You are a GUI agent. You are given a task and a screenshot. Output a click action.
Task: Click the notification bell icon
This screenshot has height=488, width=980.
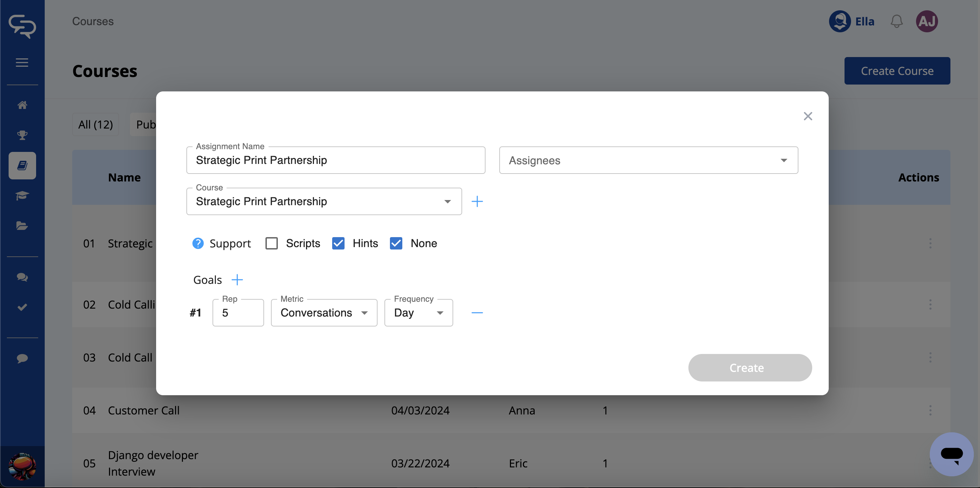coord(896,21)
